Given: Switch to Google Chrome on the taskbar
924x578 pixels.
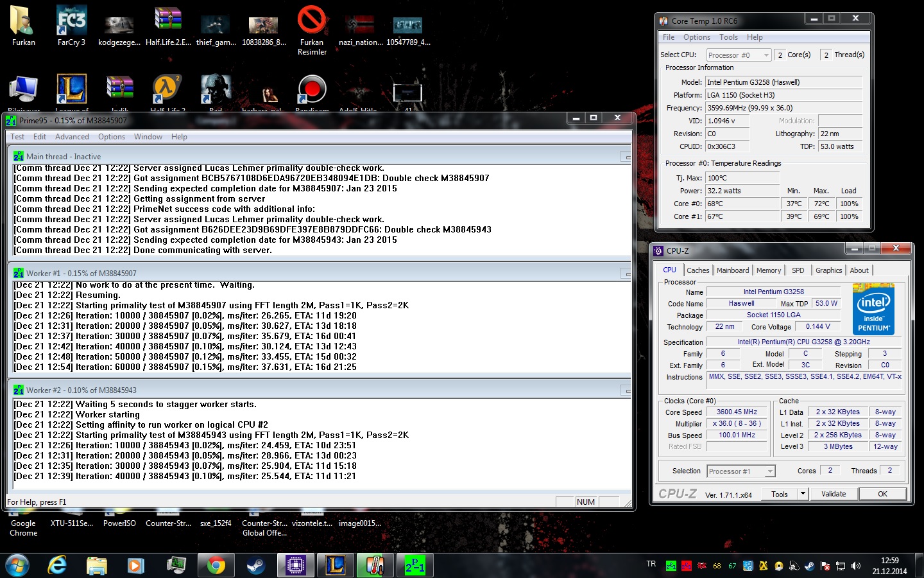Looking at the screenshot, I should [216, 565].
